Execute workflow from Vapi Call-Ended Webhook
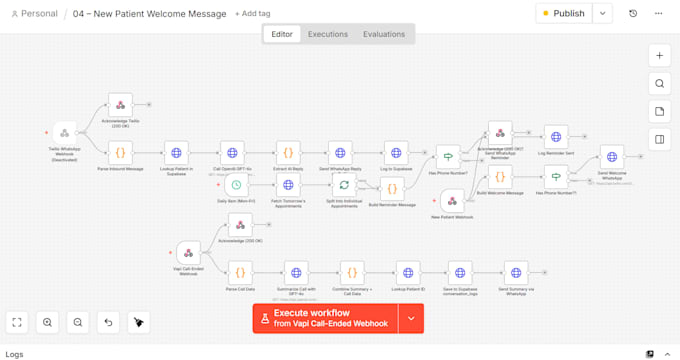 click(325, 318)
